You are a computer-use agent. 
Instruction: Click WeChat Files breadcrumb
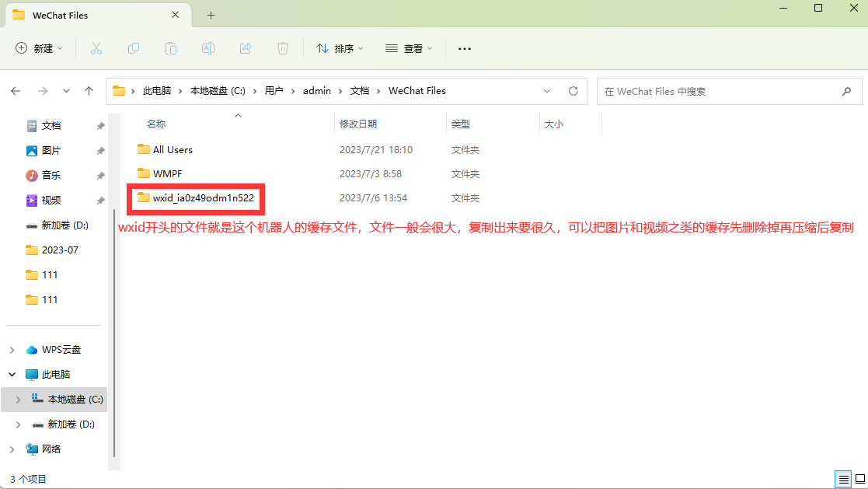(417, 91)
